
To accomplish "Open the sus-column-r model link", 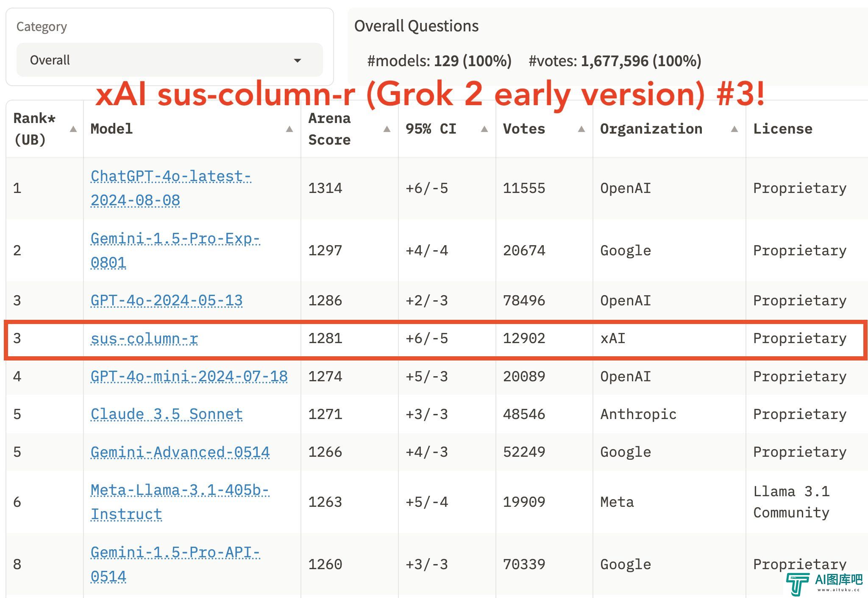I will [144, 338].
